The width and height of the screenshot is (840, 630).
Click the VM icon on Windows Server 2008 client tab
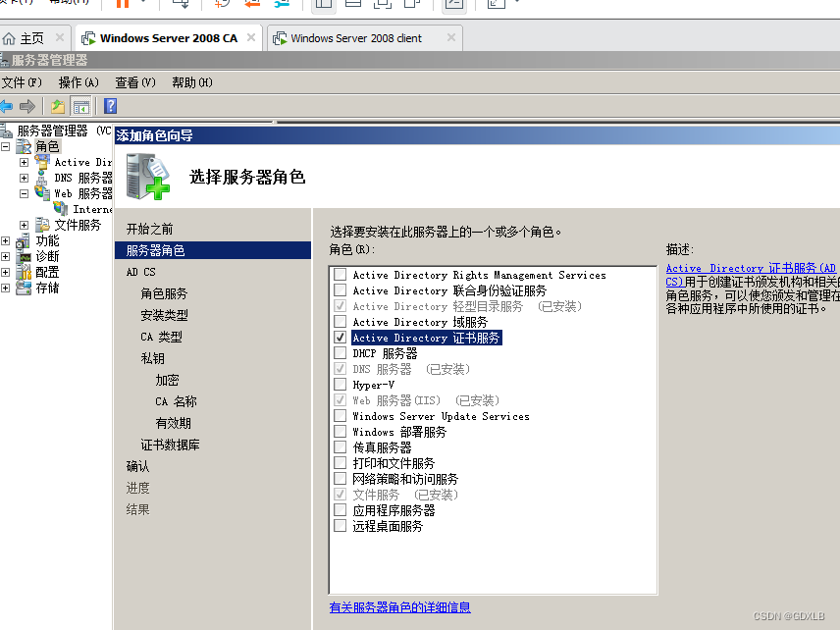click(280, 38)
